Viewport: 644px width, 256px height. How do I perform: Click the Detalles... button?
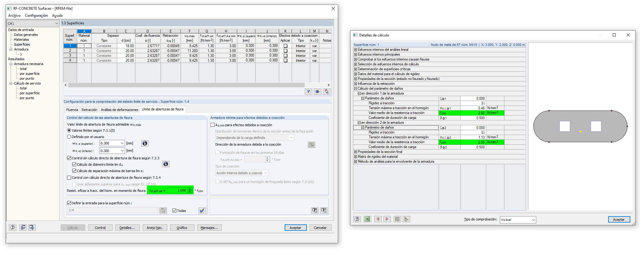[x=127, y=228]
